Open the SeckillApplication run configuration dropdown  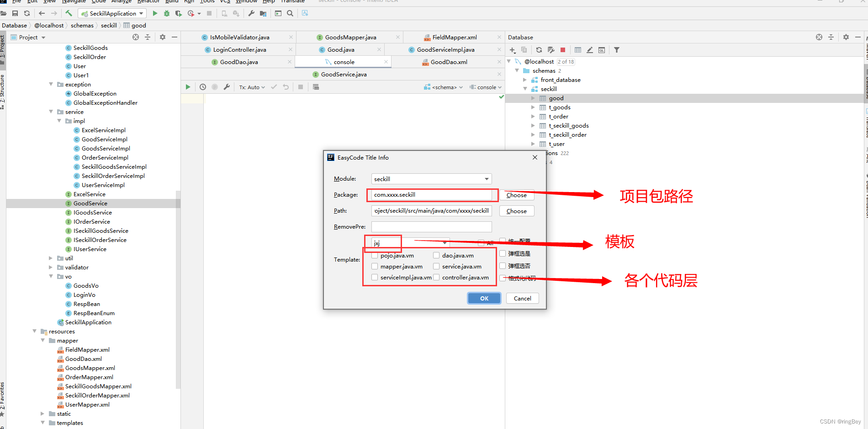(112, 13)
